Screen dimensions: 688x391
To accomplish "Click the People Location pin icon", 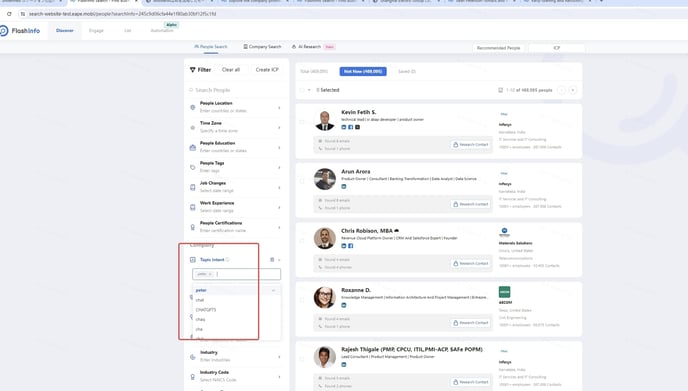I will pos(192,108).
